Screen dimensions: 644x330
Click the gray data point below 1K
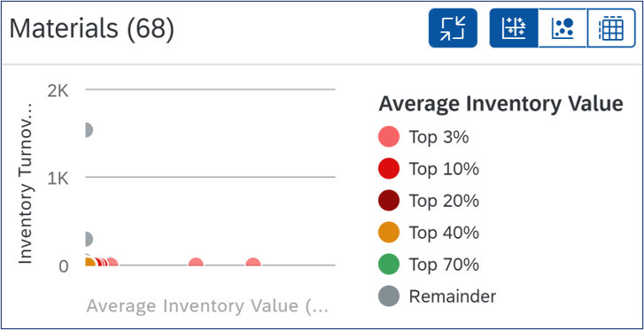click(89, 239)
